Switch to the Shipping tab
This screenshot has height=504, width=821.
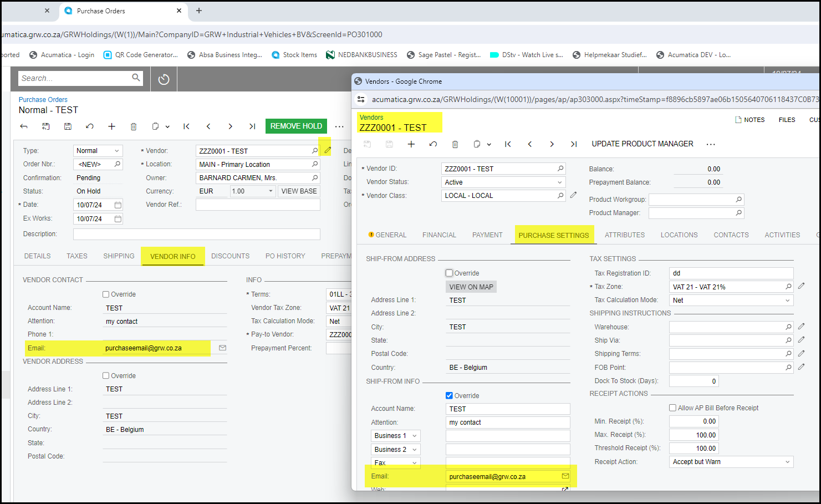click(x=119, y=256)
